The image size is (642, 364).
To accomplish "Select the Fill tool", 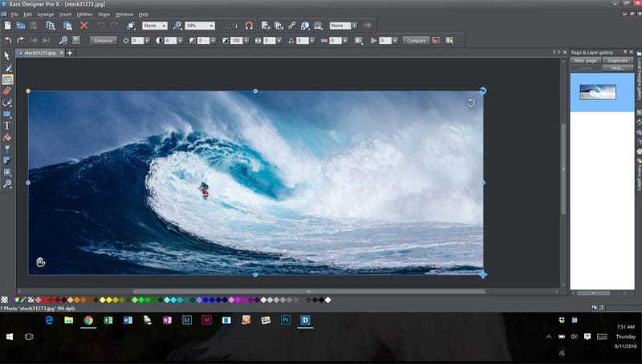I will 7,137.
